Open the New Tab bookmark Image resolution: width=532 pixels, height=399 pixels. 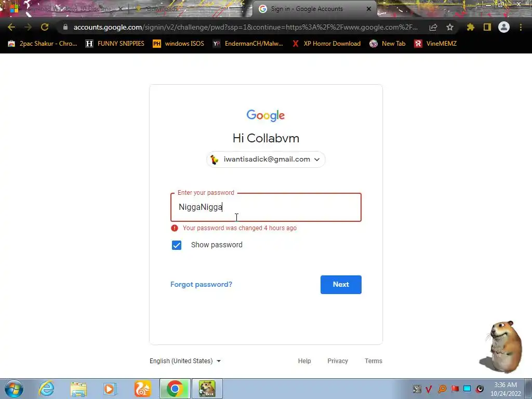(x=388, y=44)
